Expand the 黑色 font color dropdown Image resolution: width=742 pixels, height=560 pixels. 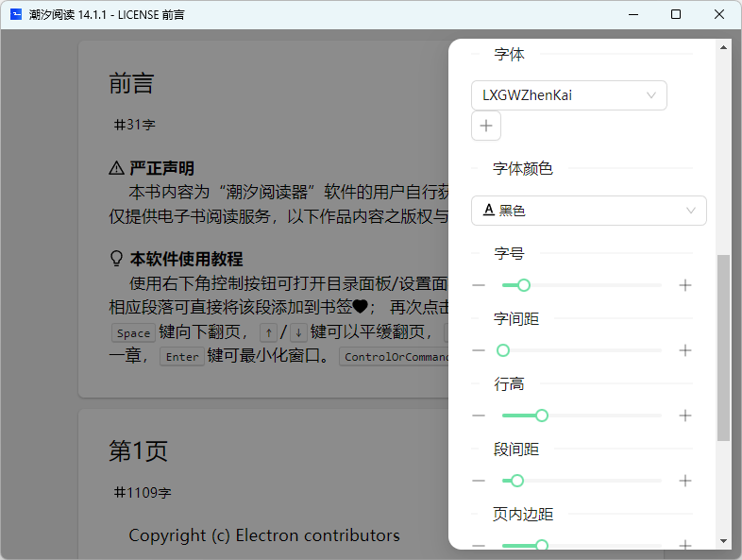pos(588,211)
